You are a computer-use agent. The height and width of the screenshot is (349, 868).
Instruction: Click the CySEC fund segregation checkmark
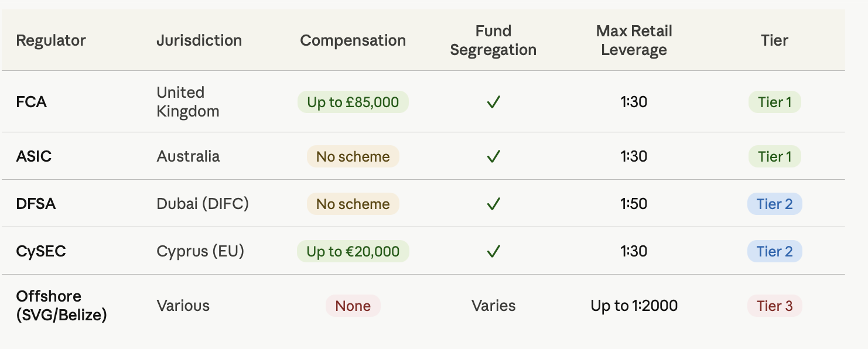click(493, 251)
